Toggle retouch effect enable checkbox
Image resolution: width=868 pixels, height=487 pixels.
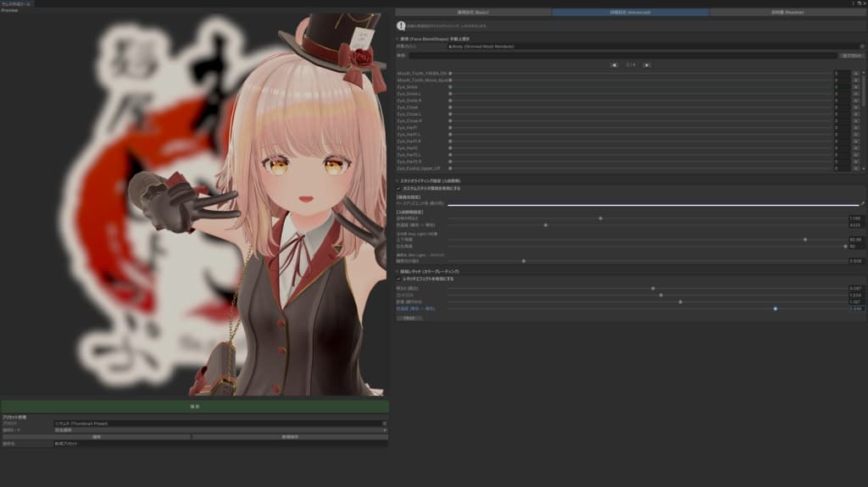click(x=398, y=279)
